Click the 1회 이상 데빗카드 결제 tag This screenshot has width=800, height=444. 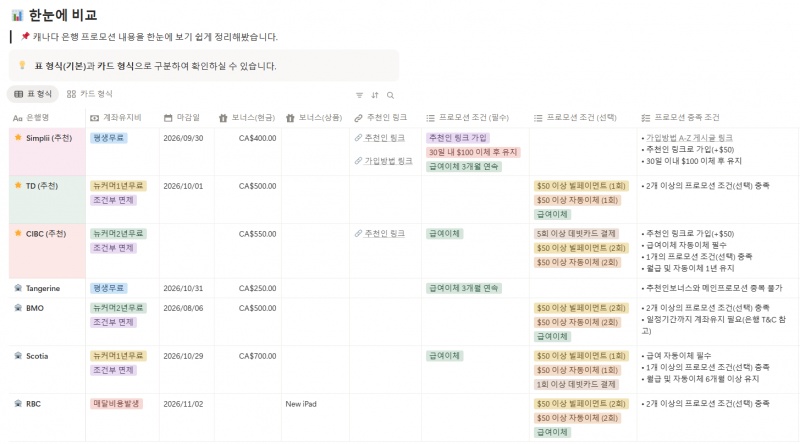pyautogui.click(x=576, y=384)
